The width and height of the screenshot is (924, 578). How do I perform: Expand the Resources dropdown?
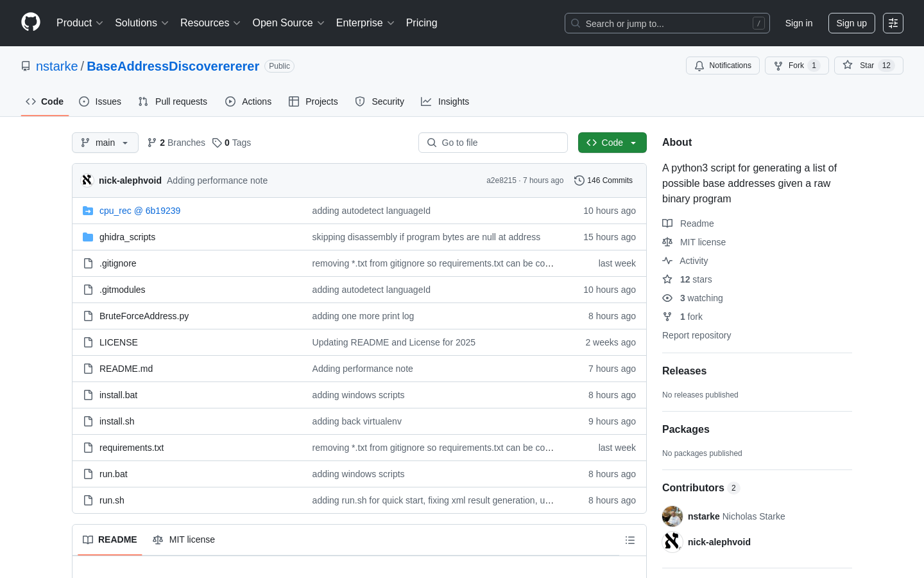(x=210, y=23)
